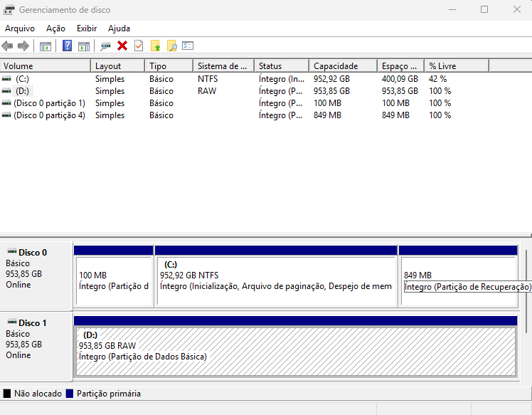This screenshot has width=532, height=415.
Task: Open the Arquivo menu
Action: (x=20, y=28)
